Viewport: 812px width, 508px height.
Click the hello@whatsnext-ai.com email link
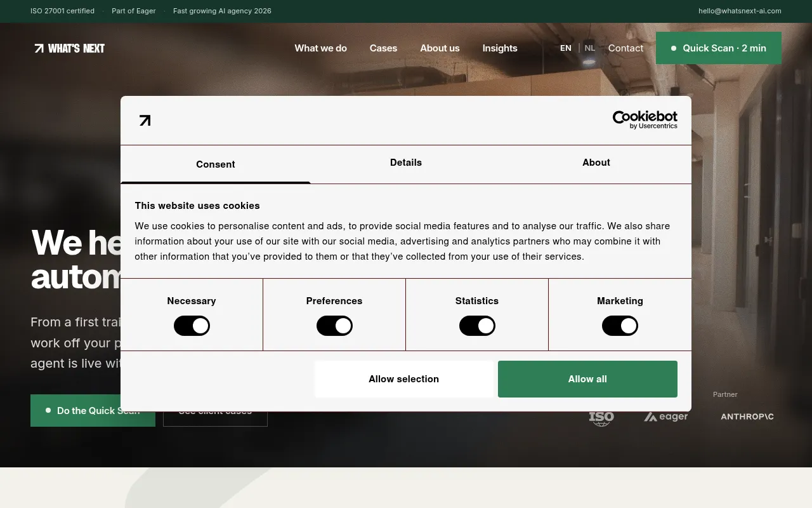pyautogui.click(x=740, y=11)
